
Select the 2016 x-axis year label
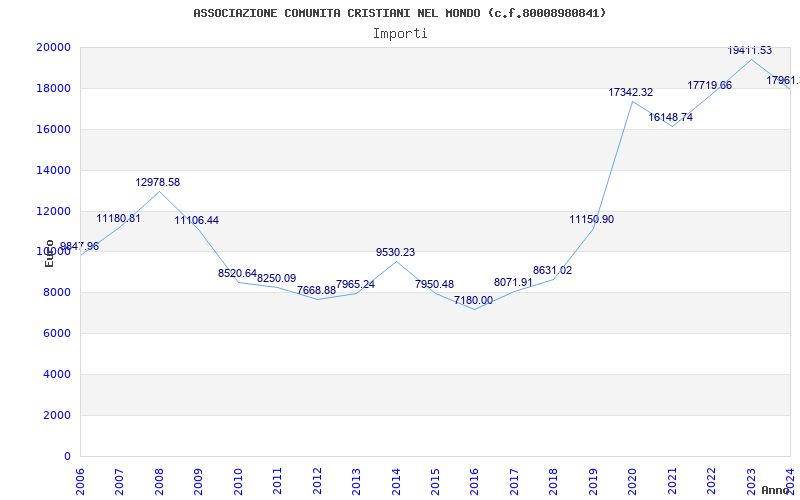(475, 478)
